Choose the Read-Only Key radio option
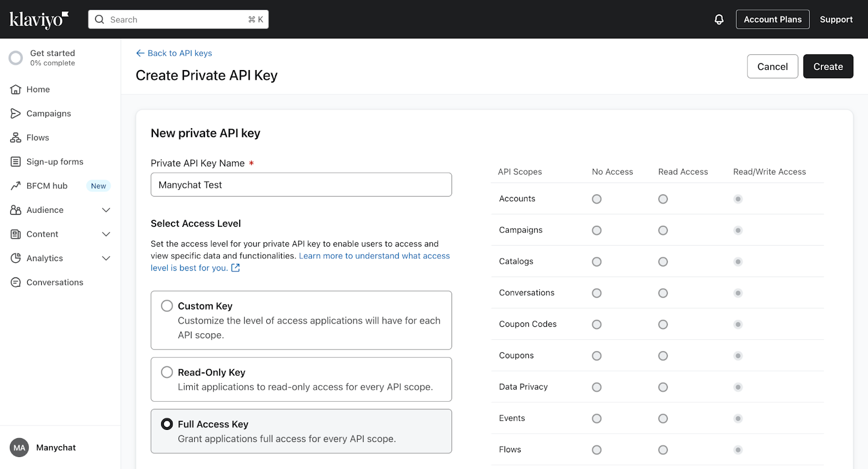 tap(167, 372)
